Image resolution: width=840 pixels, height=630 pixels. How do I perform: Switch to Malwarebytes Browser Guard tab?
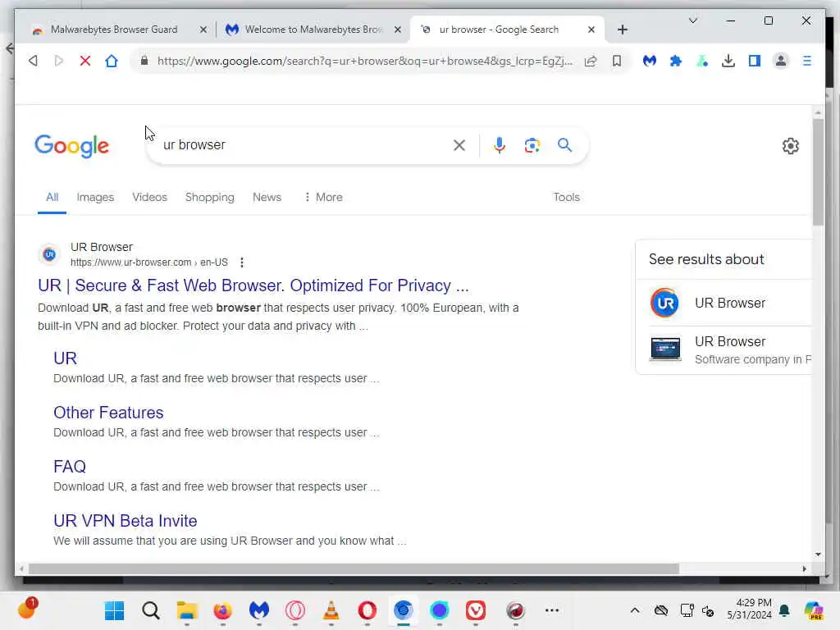pos(113,30)
